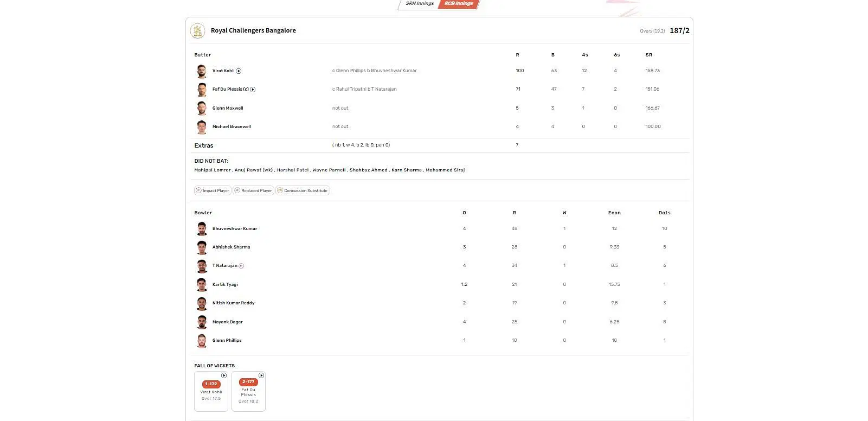The image size is (868, 421).
Task: Open Bhuvneshwar Kumar bowler name link
Action: 235,228
